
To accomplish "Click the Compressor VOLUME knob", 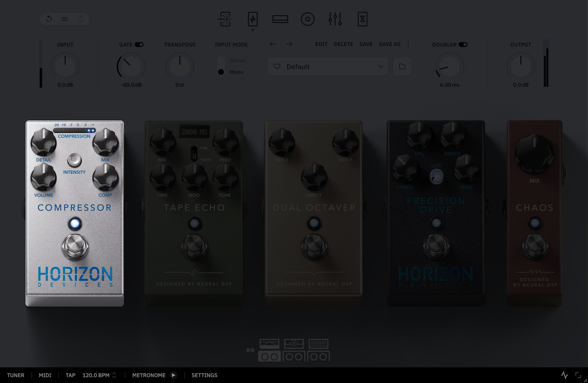I will [x=43, y=177].
